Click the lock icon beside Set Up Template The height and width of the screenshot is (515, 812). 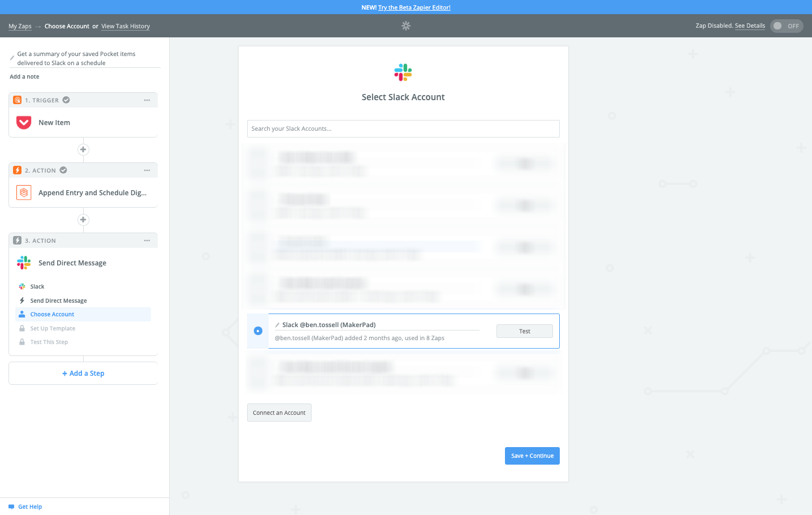click(22, 328)
